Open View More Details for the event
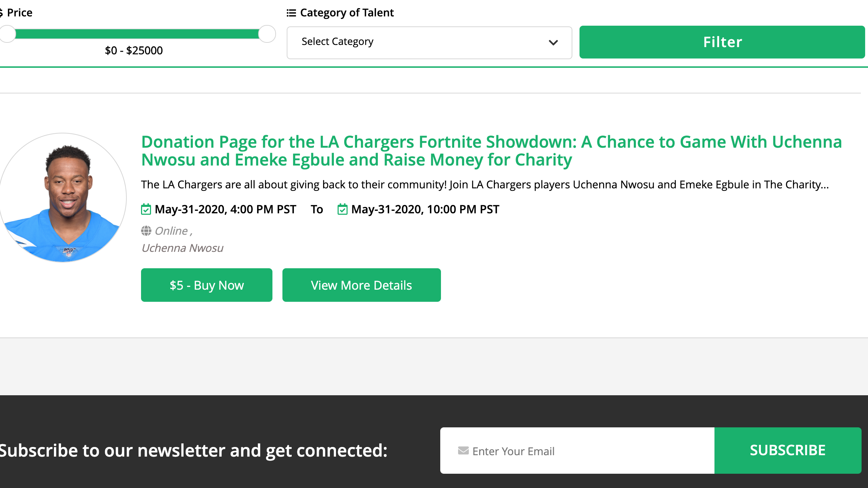The width and height of the screenshot is (868, 488). tap(361, 285)
